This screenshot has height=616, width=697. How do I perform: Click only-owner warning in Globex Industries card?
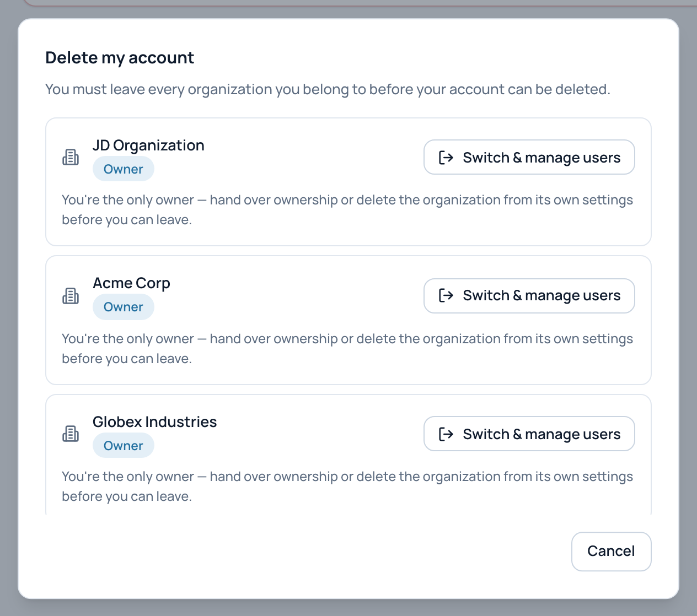tap(347, 487)
